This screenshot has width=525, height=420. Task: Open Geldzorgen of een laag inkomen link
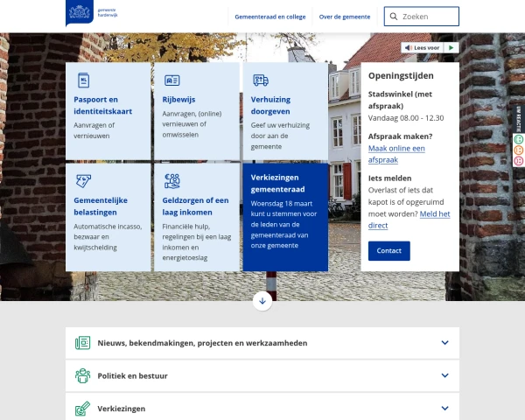click(195, 206)
